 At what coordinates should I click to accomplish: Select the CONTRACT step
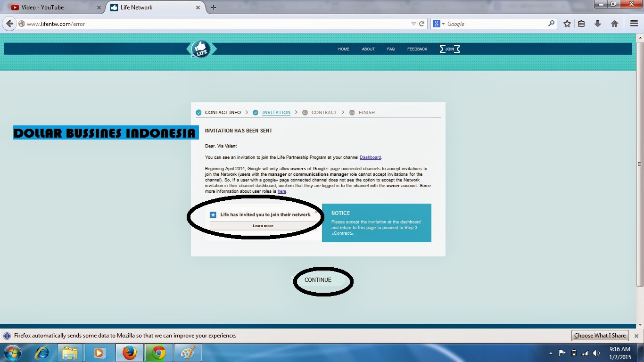(x=324, y=113)
